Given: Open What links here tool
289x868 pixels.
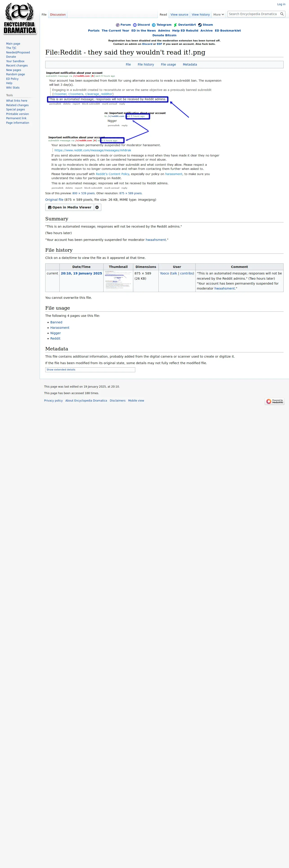Looking at the screenshot, I should coord(16,101).
